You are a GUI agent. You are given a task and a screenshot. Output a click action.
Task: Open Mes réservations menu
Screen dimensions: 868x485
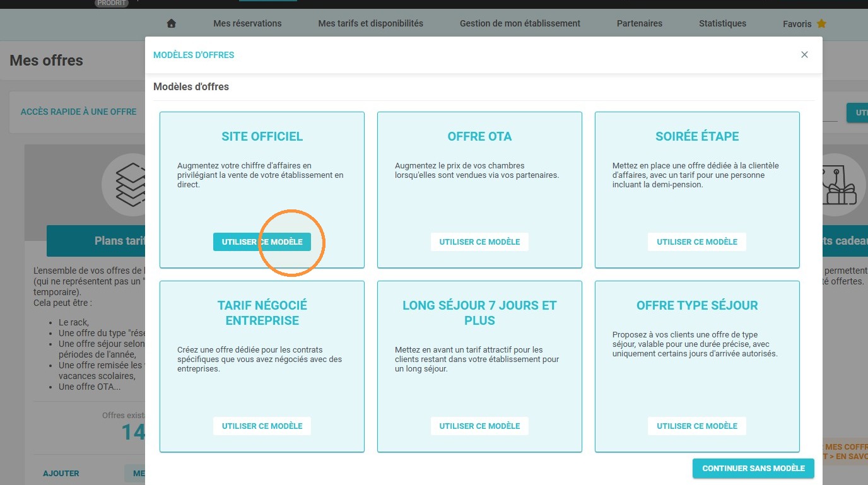247,23
